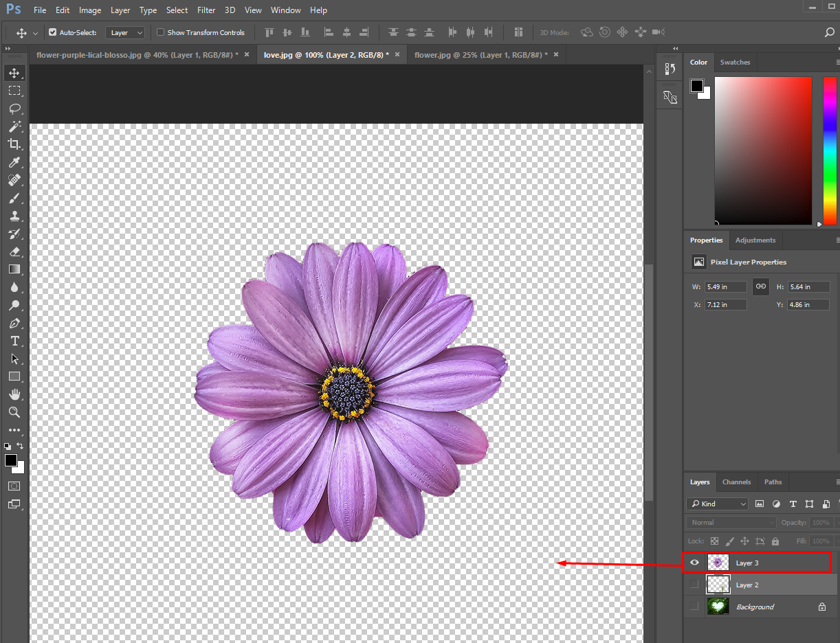Uncheck the Auto-Select option
The image size is (840, 643).
click(x=52, y=32)
